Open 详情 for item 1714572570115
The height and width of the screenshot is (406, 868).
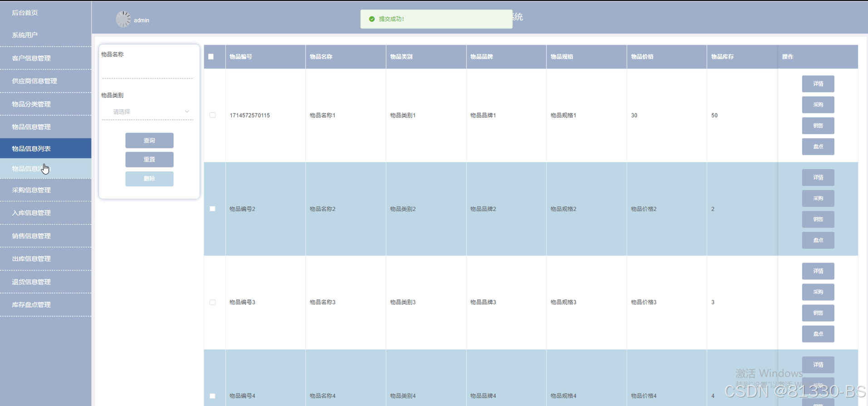tap(818, 84)
